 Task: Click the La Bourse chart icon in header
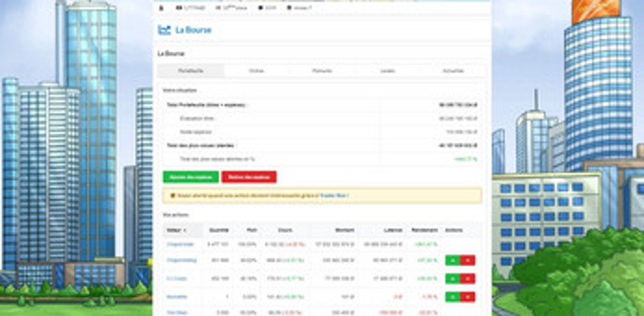164,30
